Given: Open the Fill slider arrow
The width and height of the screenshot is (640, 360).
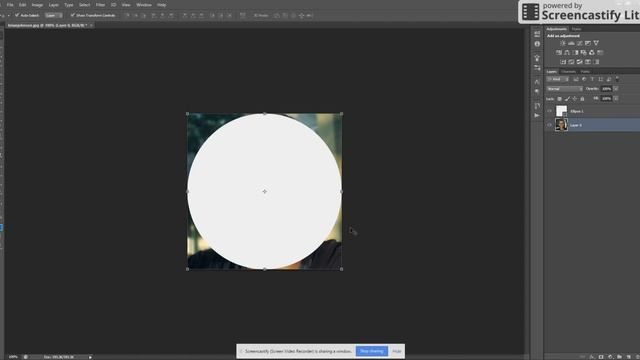Looking at the screenshot, I should tap(616, 99).
